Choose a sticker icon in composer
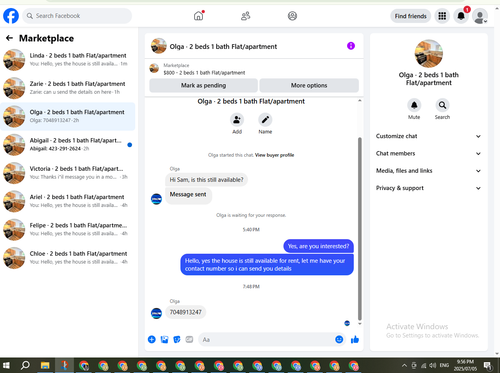 177,339
